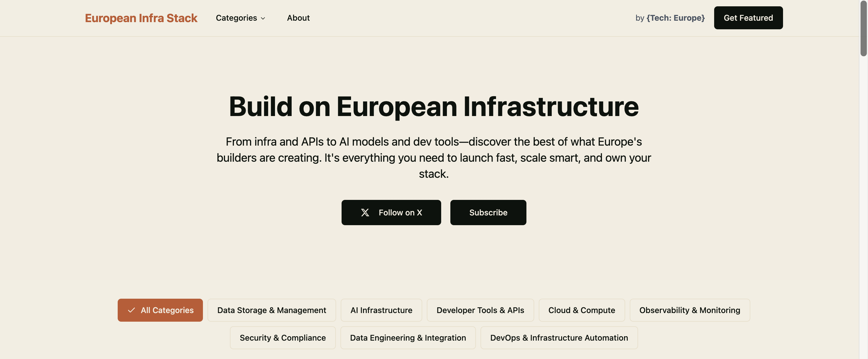Enable the Data Storage & Management filter
The height and width of the screenshot is (359, 868).
(x=272, y=310)
